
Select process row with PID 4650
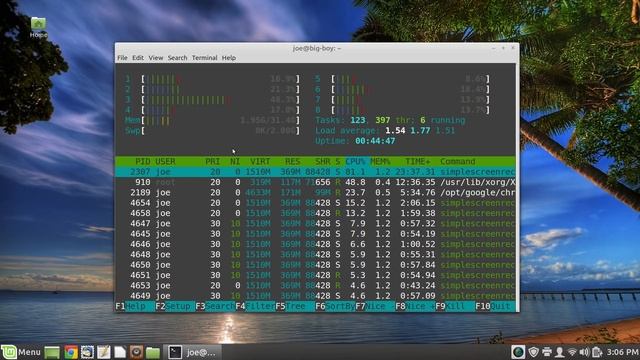(315, 265)
